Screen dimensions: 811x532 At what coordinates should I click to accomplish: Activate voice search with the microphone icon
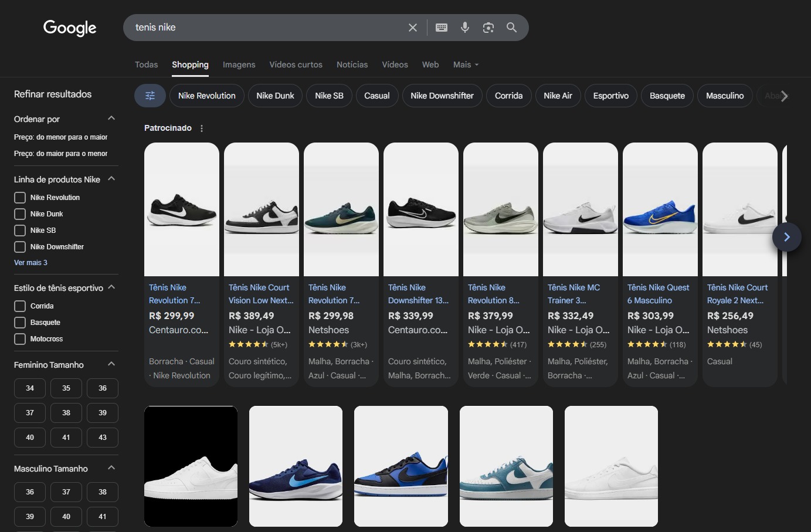pyautogui.click(x=464, y=27)
